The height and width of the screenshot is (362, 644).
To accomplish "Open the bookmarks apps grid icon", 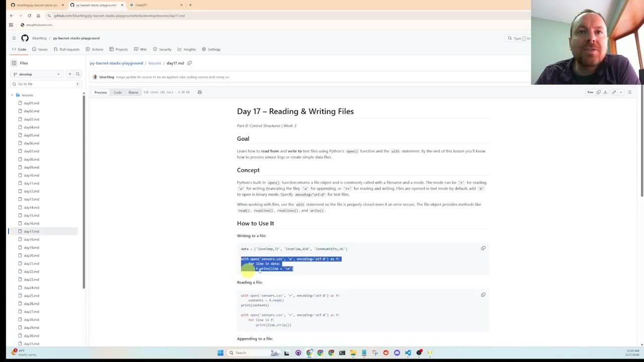I will pyautogui.click(x=11, y=25).
